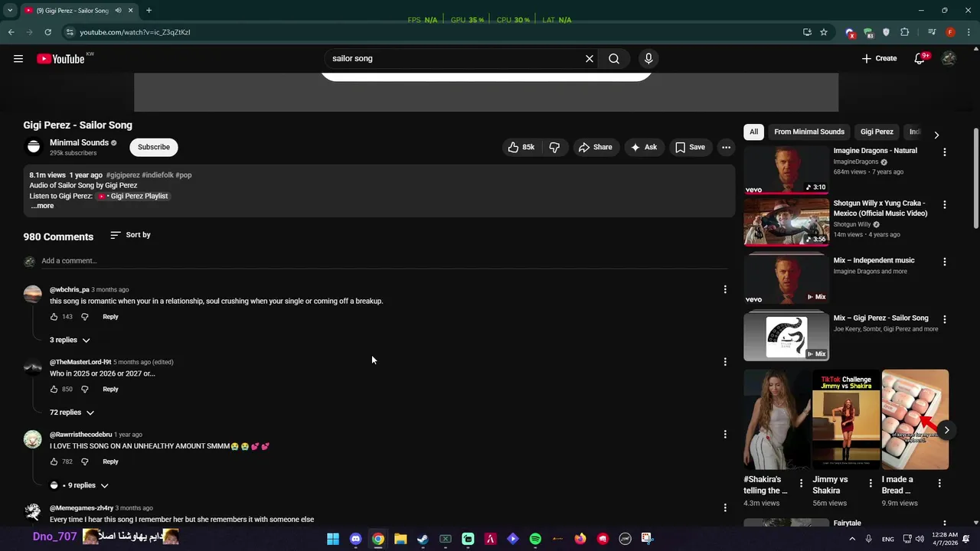Like the comment by @Rawrristhecodebru

54,462
